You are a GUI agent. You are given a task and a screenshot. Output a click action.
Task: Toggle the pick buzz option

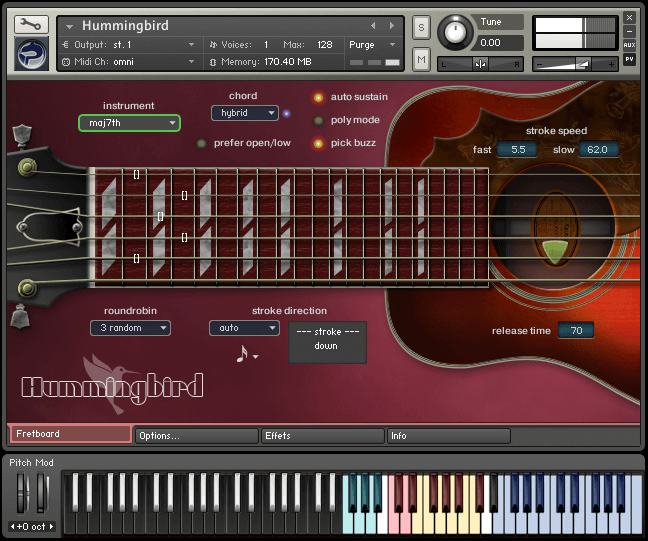point(318,143)
